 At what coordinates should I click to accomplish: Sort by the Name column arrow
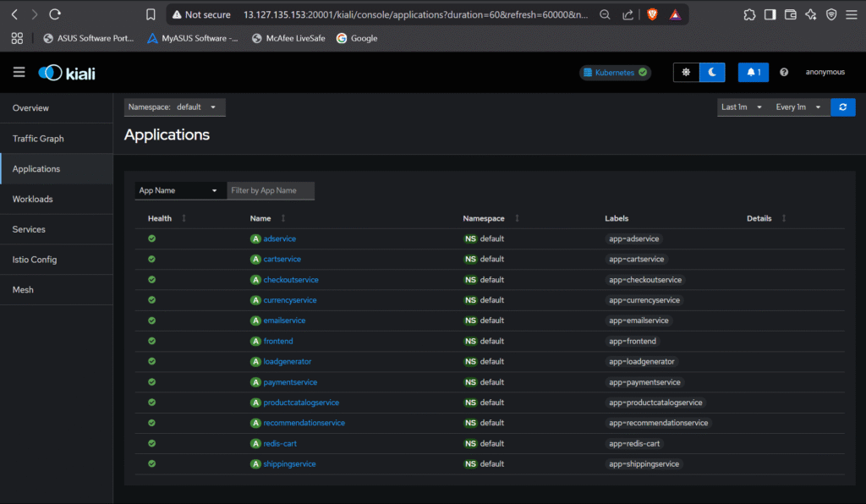tap(283, 219)
